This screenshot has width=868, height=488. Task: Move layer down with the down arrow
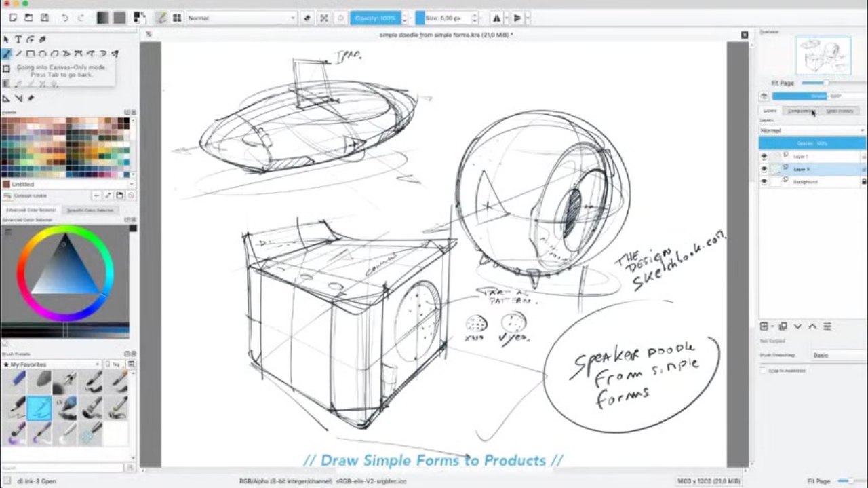797,326
